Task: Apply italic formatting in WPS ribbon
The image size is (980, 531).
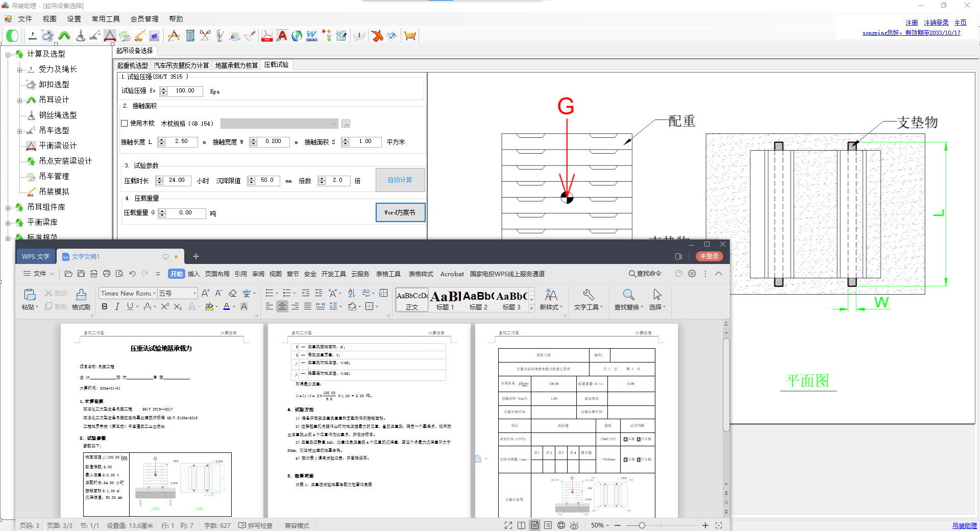Action: [x=117, y=306]
